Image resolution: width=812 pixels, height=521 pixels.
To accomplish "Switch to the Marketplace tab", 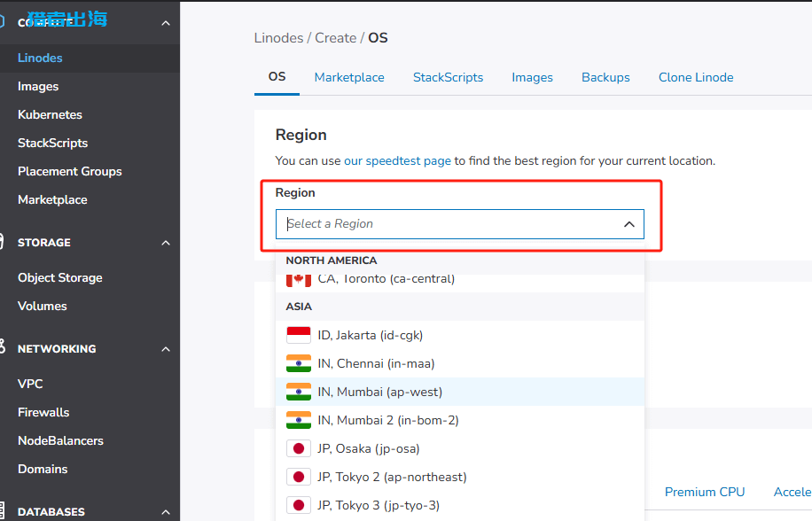I will point(349,77).
